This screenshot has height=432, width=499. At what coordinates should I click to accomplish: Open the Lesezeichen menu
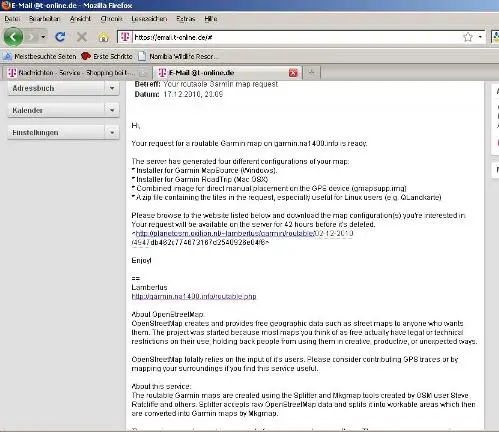click(149, 19)
